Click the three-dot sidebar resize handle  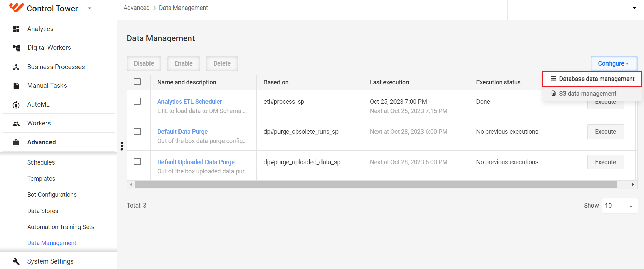pos(121,146)
